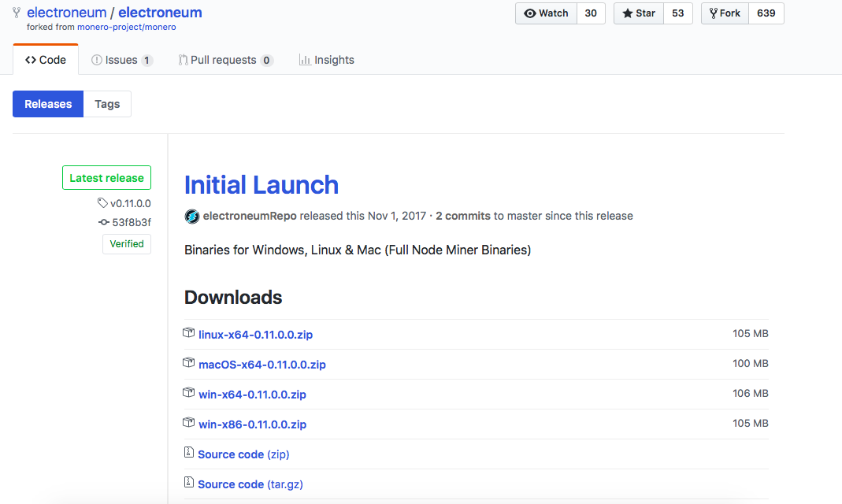Open the Insights tab
842x504 pixels.
click(327, 60)
